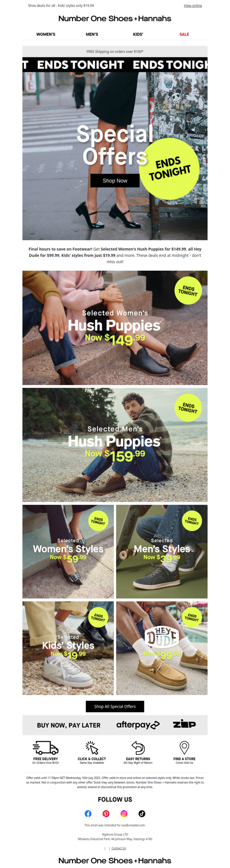Image resolution: width=230 pixels, height=868 pixels.
Task: Click the Find a Store pin icon
Action: (x=184, y=747)
